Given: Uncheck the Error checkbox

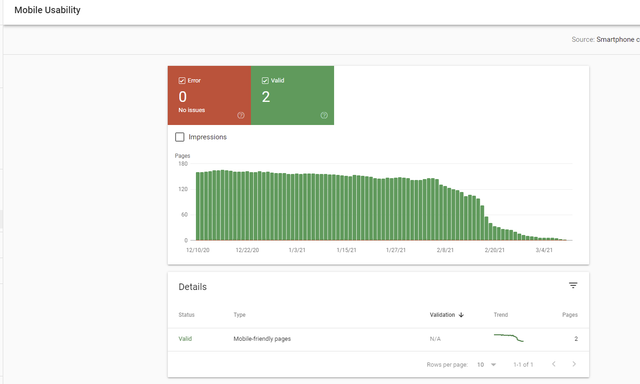Looking at the screenshot, I should click(182, 80).
